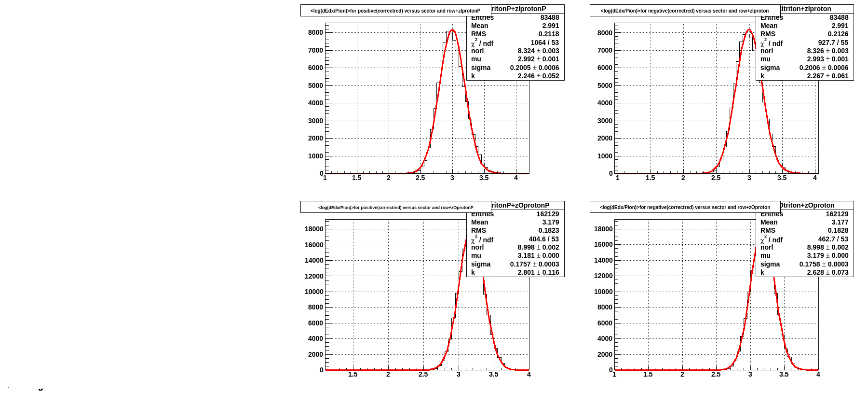Click sigma value '0.1758 ± 0.0003'
This screenshot has width=868, height=393.
pos(824,264)
